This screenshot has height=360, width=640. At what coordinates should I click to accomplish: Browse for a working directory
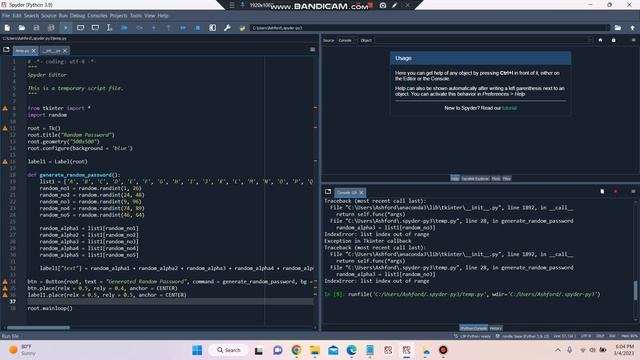tap(618, 28)
